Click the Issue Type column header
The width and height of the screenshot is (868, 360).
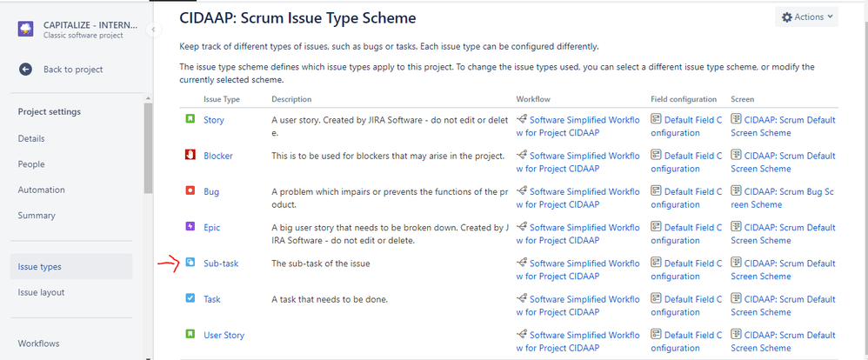coord(222,99)
